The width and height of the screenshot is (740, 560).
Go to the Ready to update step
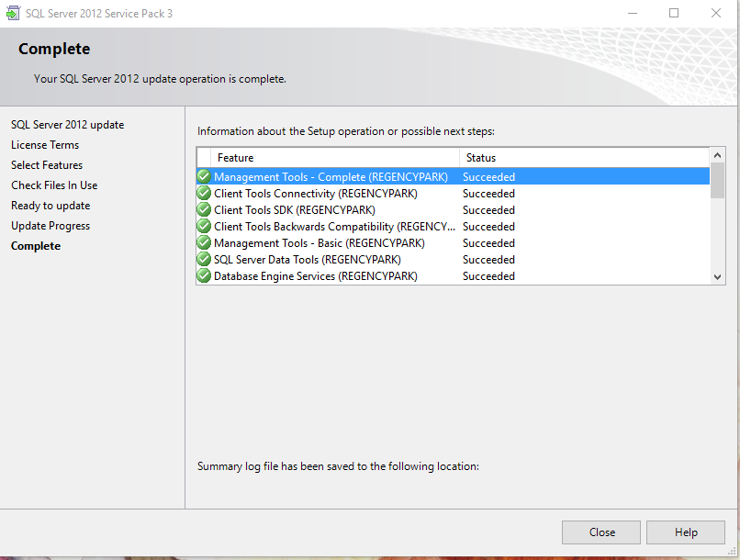click(50, 205)
